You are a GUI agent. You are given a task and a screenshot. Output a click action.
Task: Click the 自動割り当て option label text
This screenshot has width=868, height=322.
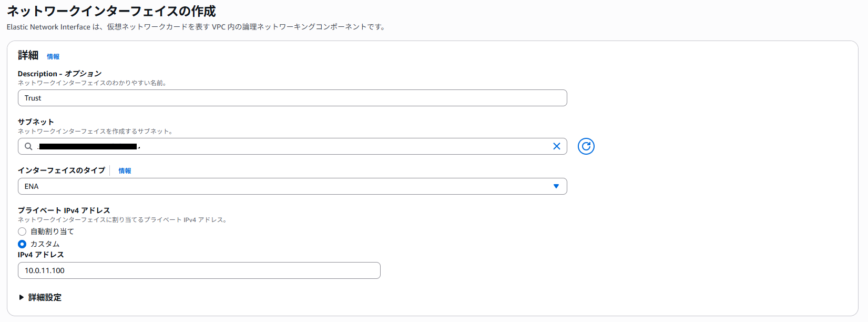52,232
